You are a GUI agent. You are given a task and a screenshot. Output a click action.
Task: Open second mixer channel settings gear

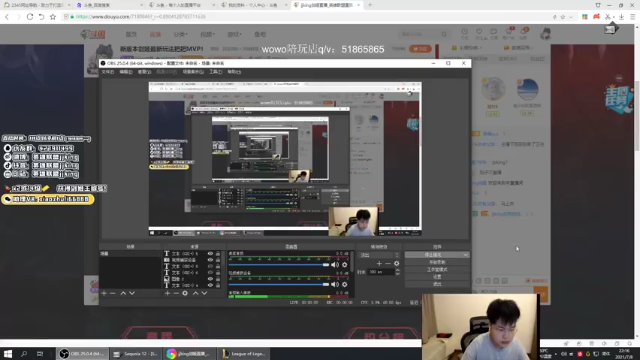tap(345, 284)
